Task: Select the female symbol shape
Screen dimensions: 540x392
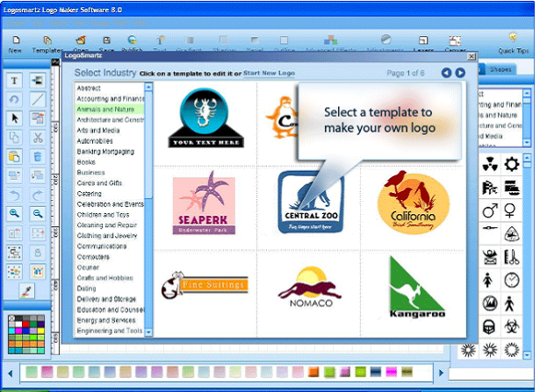Action: pos(510,210)
